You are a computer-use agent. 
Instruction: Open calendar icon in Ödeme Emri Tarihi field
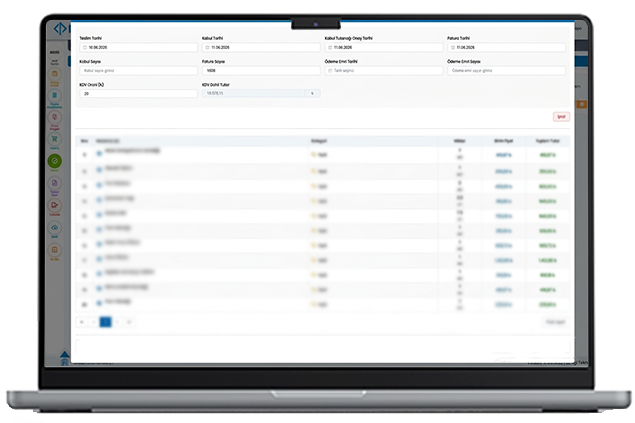(330, 70)
